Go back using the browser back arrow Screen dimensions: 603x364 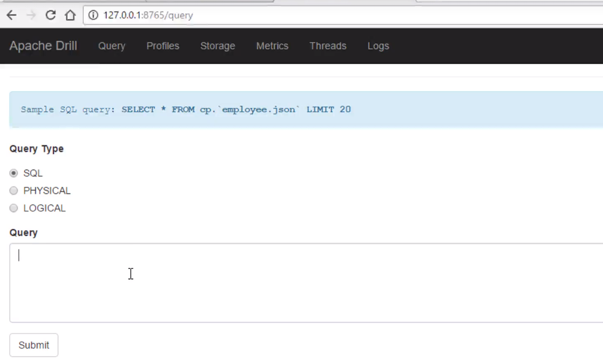tap(12, 15)
